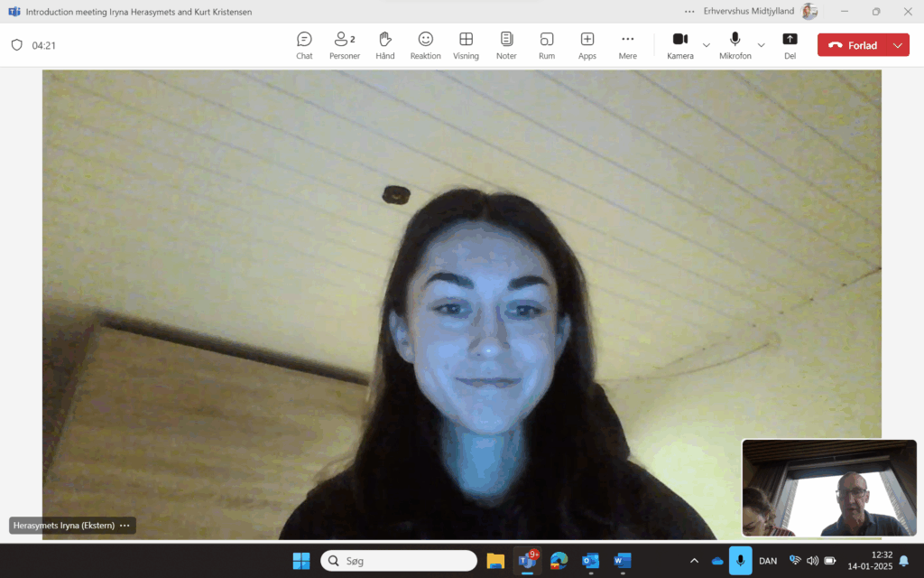Mute the Mikrofon
Image resolution: width=924 pixels, height=578 pixels.
735,43
